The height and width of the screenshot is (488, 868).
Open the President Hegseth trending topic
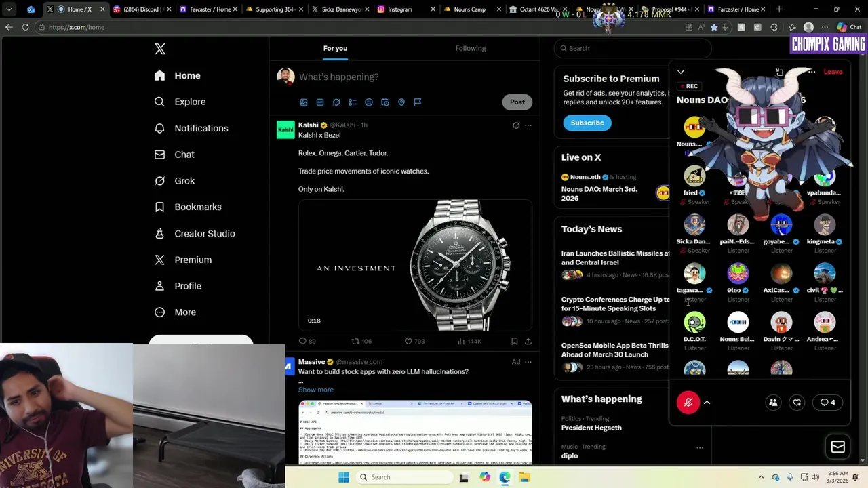(x=591, y=428)
